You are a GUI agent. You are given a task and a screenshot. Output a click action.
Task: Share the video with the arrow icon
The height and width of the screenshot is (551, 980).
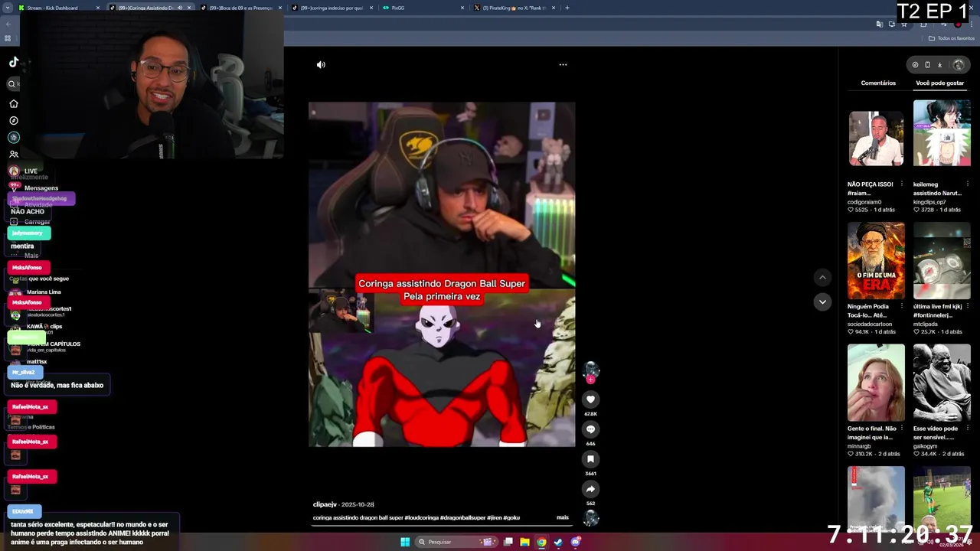coord(590,489)
